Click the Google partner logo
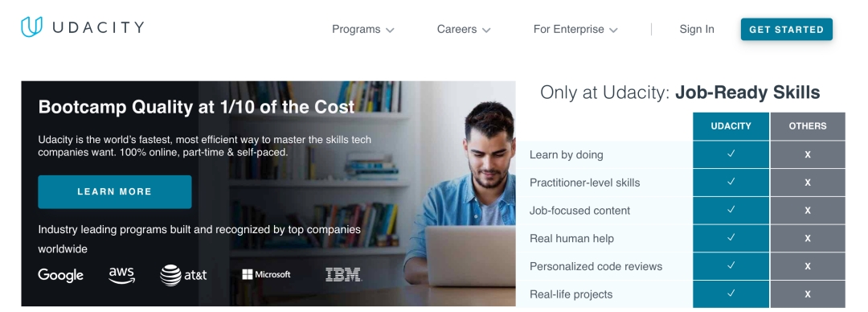Image resolution: width=868 pixels, height=312 pixels. tap(61, 276)
